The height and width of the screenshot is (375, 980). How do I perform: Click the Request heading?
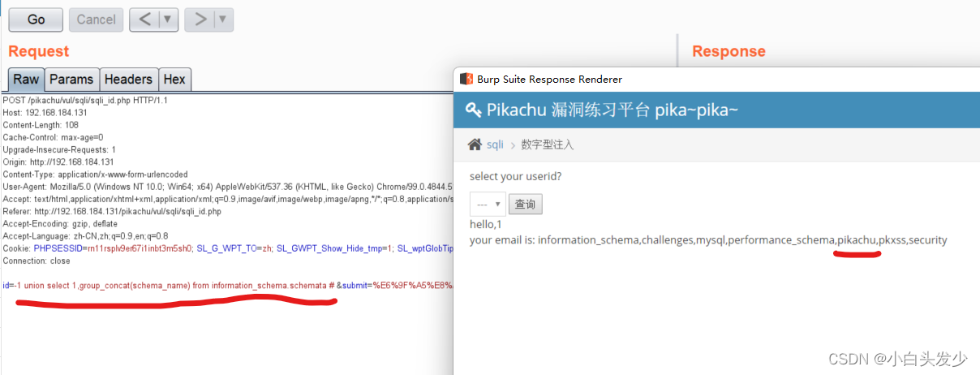pyautogui.click(x=39, y=51)
